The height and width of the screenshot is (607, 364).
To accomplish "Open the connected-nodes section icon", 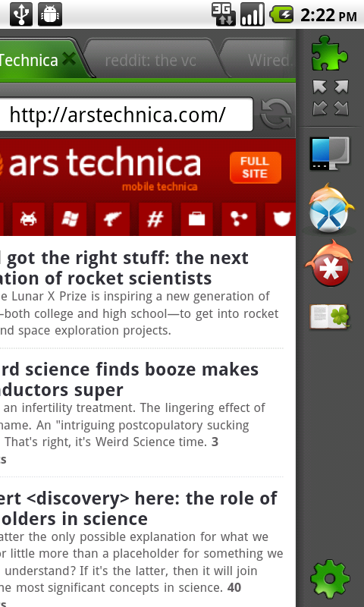I will point(239,219).
